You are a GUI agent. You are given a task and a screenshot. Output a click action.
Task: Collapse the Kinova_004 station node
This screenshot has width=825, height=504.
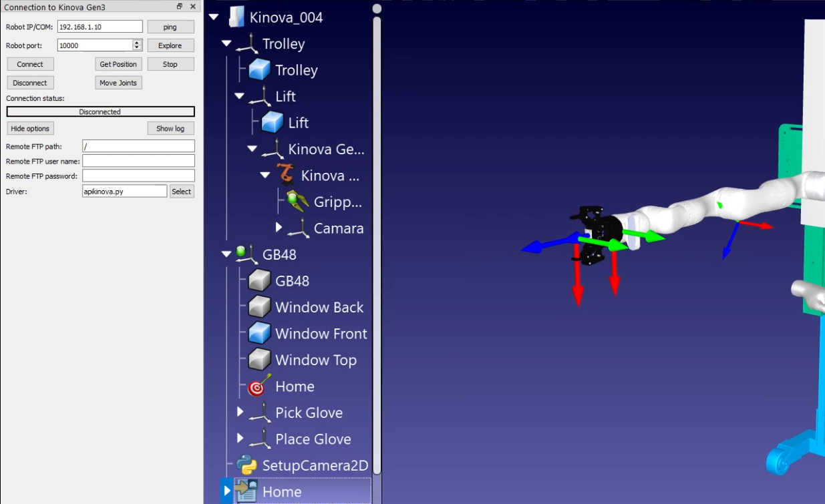pos(214,17)
